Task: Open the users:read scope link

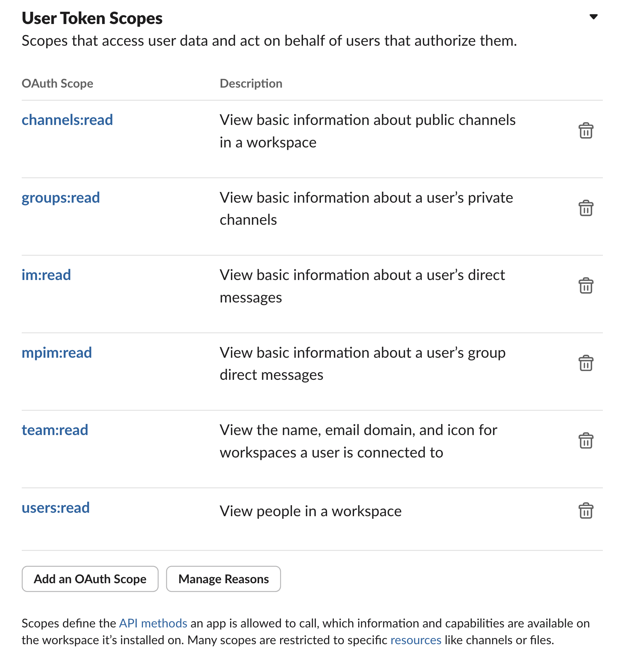Action: (56, 508)
